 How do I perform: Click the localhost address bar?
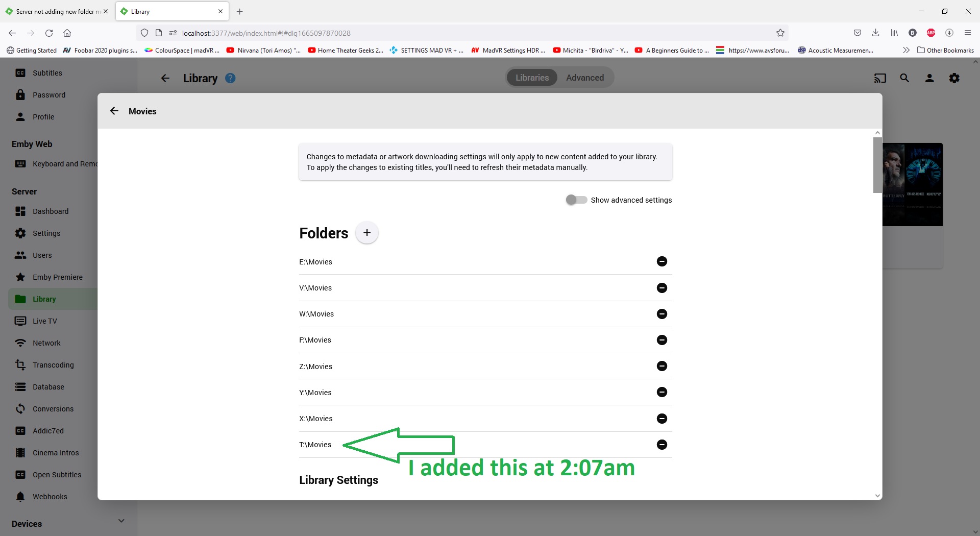pyautogui.click(x=462, y=33)
